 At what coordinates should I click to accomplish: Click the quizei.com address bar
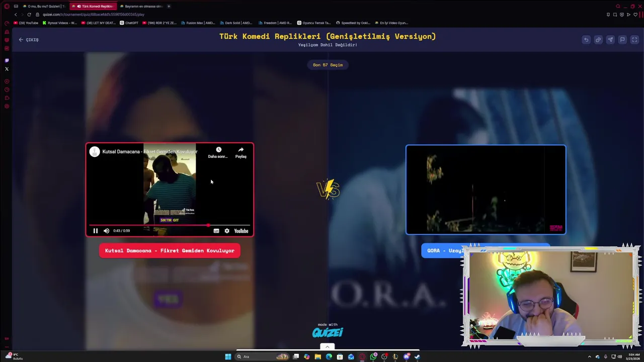(x=93, y=15)
